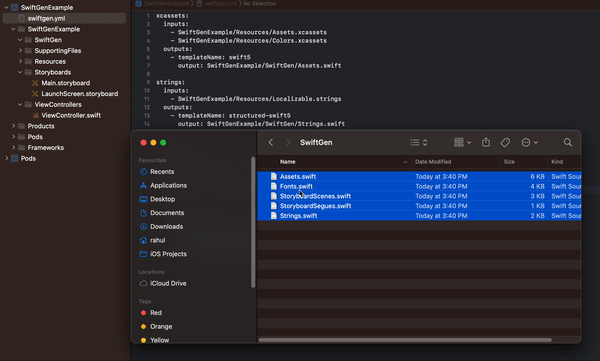Click the Strings.swift output line in editor
600x361 pixels.
[x=261, y=124]
